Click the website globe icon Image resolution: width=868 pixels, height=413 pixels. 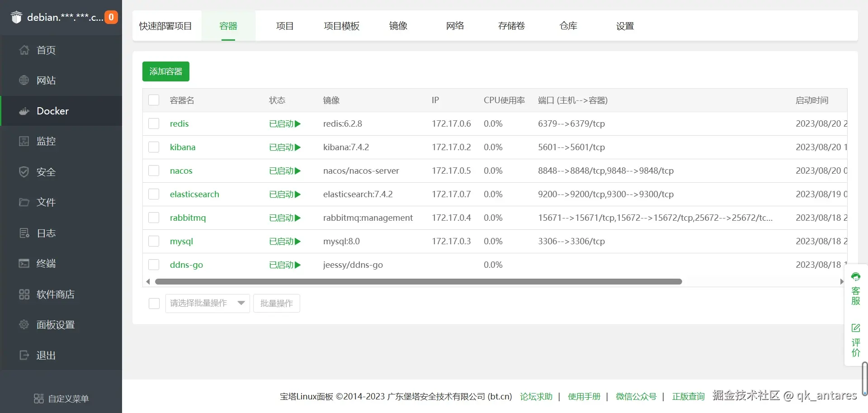coord(24,80)
